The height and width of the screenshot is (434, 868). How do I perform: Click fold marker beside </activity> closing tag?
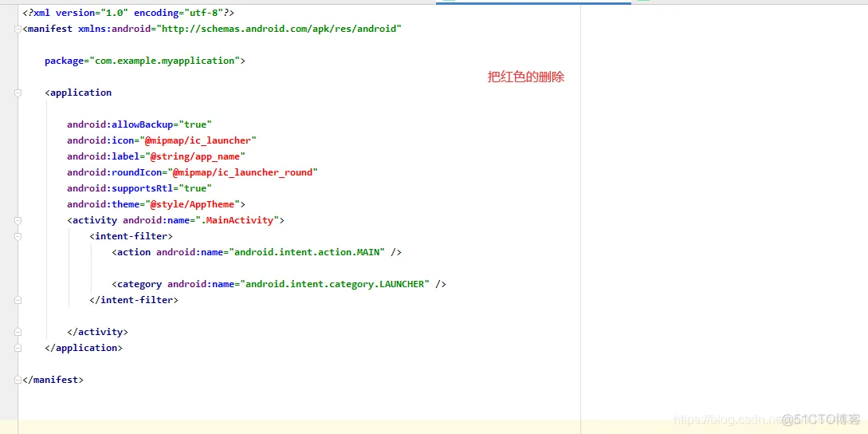click(x=18, y=332)
